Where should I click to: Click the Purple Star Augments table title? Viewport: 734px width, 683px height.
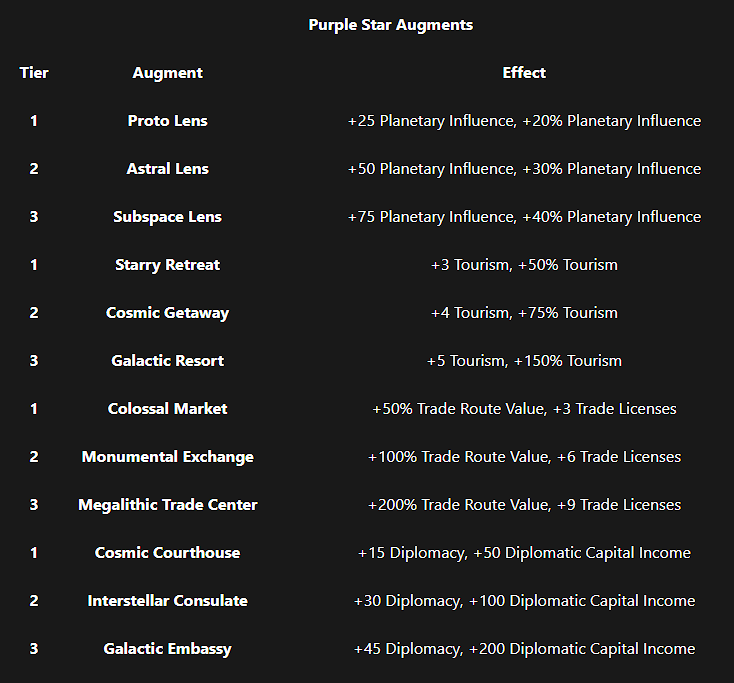pos(390,25)
